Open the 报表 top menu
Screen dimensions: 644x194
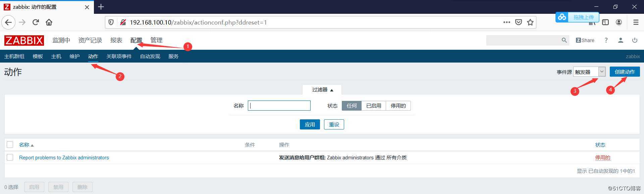click(116, 40)
